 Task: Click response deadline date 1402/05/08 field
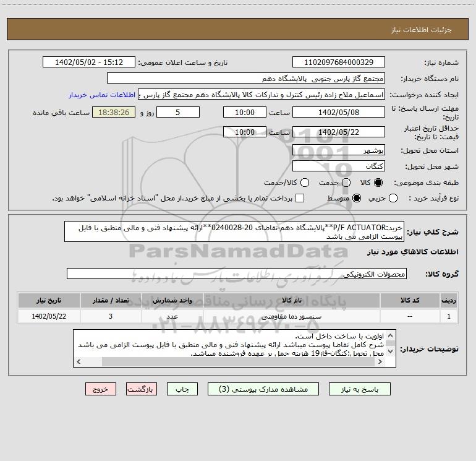[x=339, y=112]
